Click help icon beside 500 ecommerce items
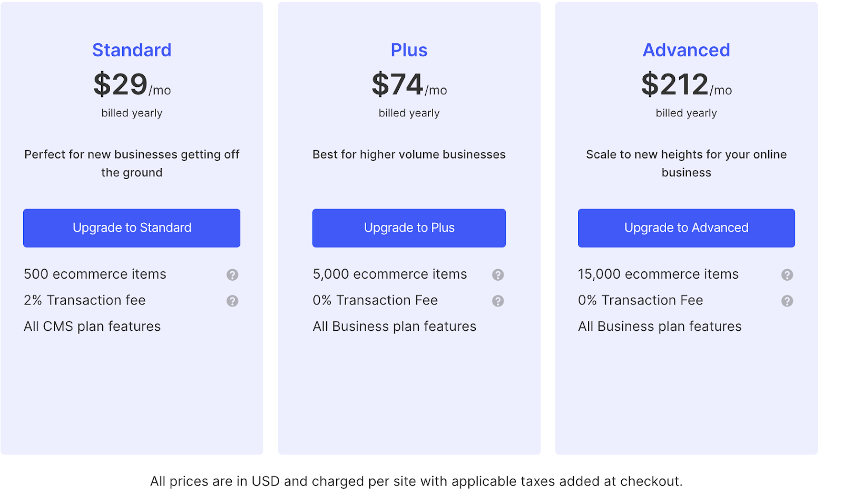This screenshot has height=504, width=843. pyautogui.click(x=232, y=275)
